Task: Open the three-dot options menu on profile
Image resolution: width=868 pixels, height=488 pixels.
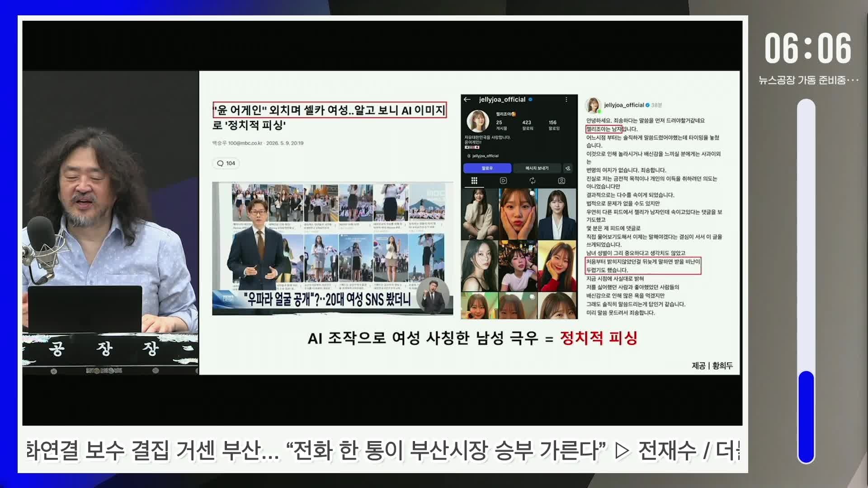Action: click(566, 99)
